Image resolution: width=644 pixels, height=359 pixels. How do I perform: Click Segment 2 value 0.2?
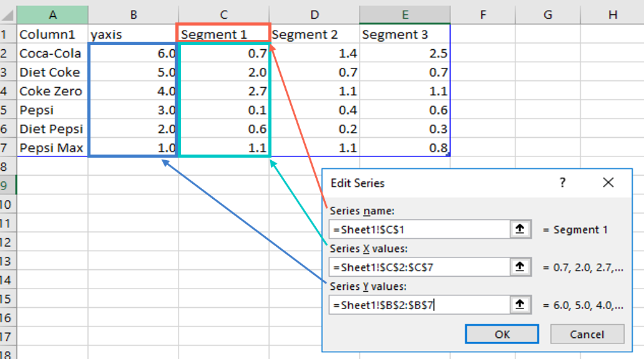click(314, 129)
